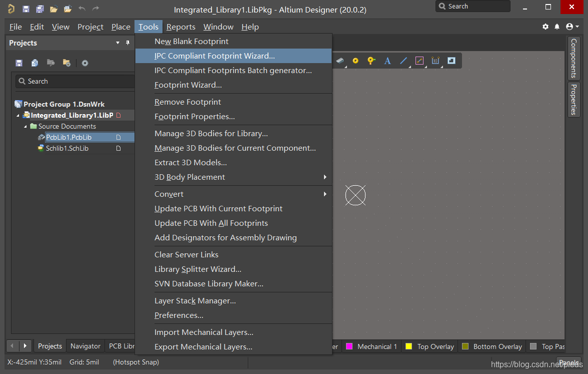Collapse the Source Documents folder
Viewport: 588px width, 374px height.
pos(25,126)
